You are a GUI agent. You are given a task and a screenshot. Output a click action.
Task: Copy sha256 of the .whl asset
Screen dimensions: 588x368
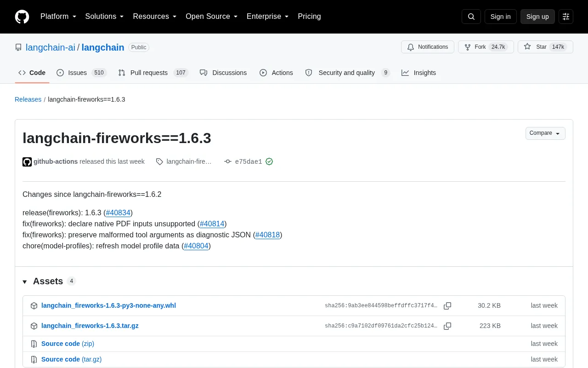[x=447, y=305]
